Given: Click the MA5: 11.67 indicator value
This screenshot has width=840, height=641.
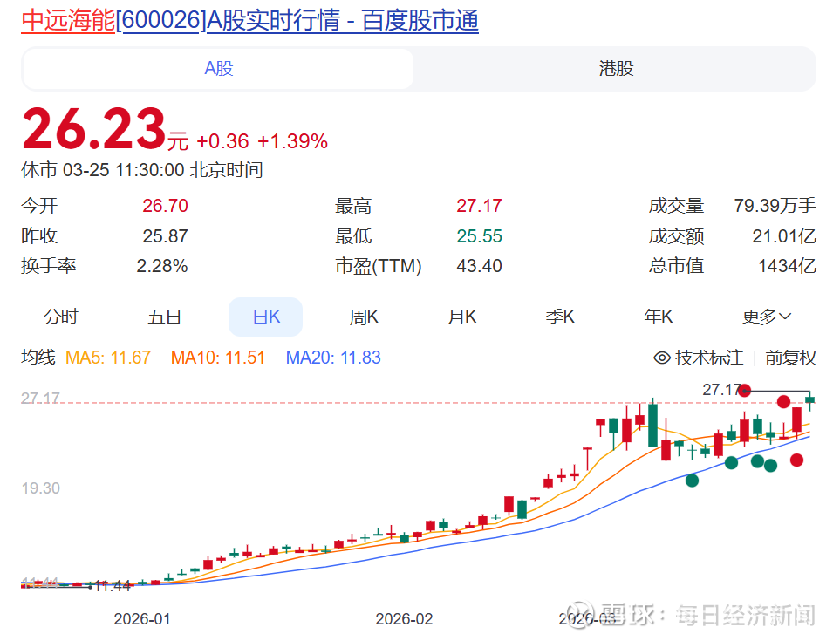Looking at the screenshot, I should coord(107,358).
